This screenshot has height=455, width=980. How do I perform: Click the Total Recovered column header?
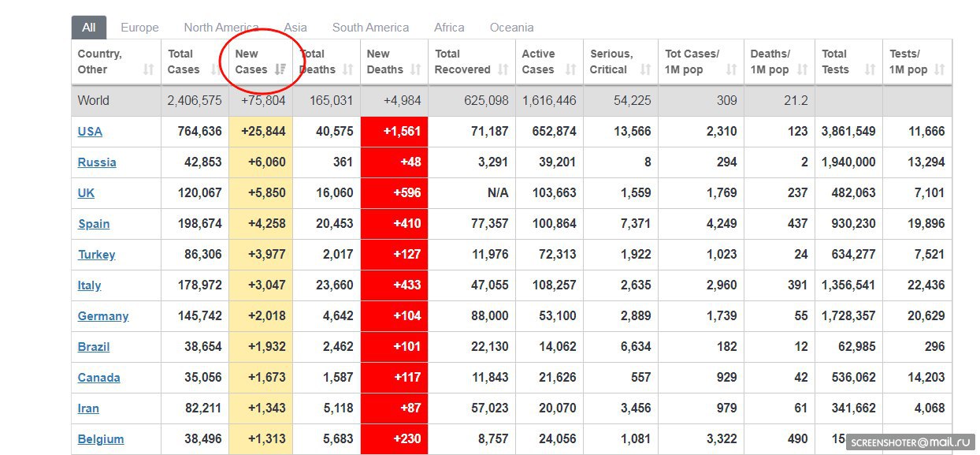[473, 62]
